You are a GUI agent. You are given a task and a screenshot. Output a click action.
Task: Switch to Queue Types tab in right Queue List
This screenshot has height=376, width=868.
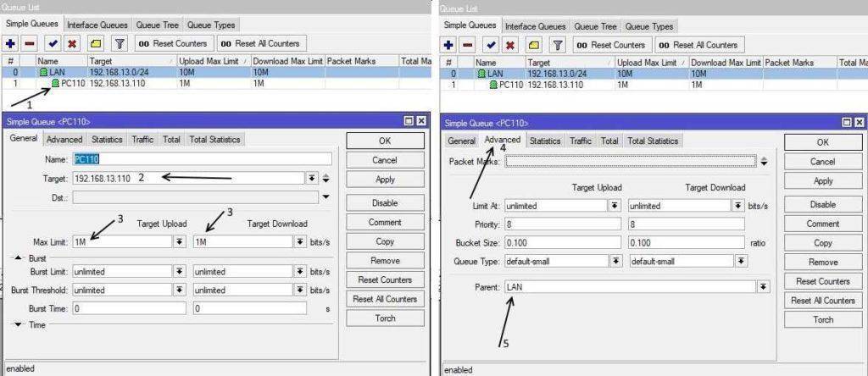(648, 26)
